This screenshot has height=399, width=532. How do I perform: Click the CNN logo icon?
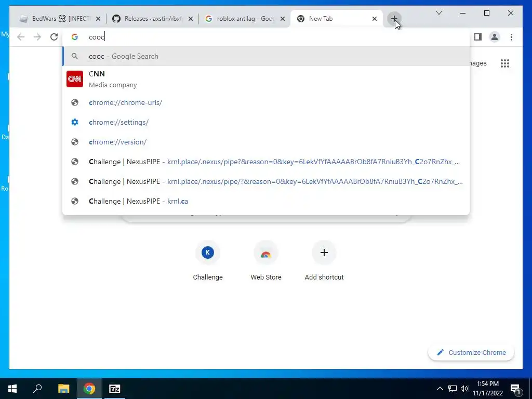(x=75, y=79)
